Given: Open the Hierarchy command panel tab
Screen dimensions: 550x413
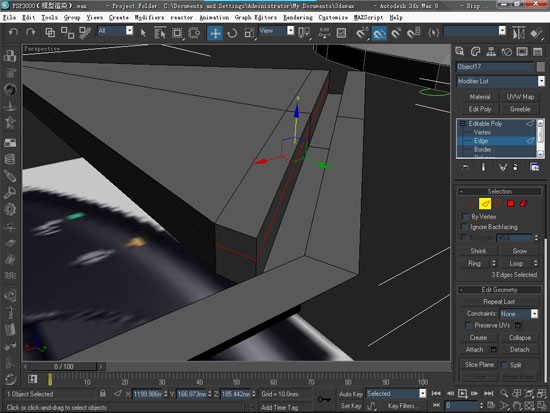Looking at the screenshot, I should click(491, 52).
